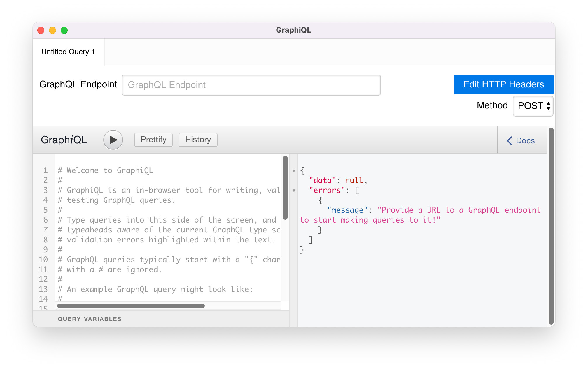Click line number 1 in the gutter
This screenshot has height=370, width=588.
(45, 170)
